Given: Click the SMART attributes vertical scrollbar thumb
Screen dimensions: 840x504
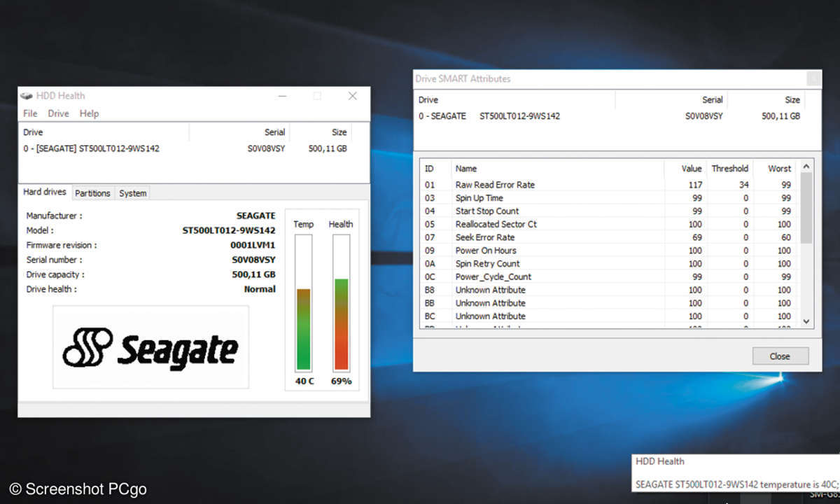Looking at the screenshot, I should (x=806, y=209).
